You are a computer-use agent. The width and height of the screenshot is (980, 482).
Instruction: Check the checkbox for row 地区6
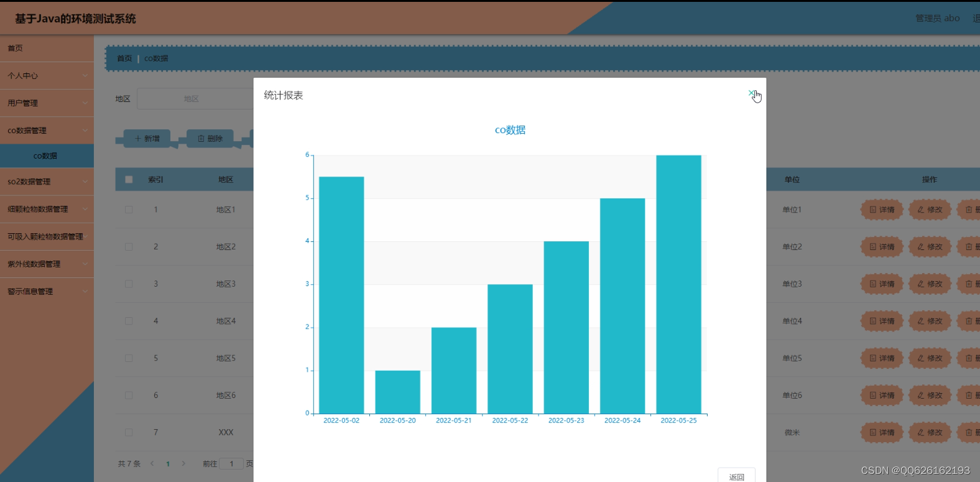(129, 395)
